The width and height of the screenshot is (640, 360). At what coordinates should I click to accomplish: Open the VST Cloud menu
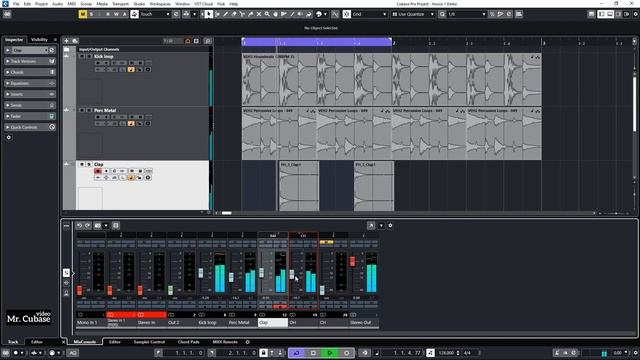point(203,4)
